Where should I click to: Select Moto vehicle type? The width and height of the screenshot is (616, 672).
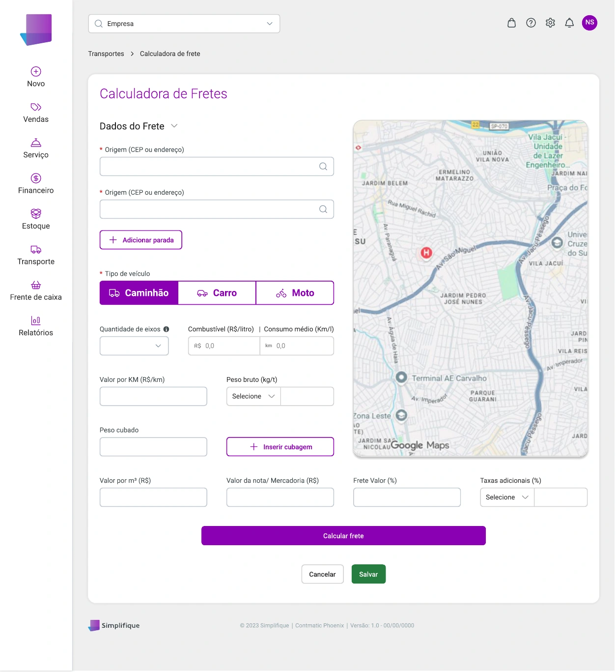[295, 293]
